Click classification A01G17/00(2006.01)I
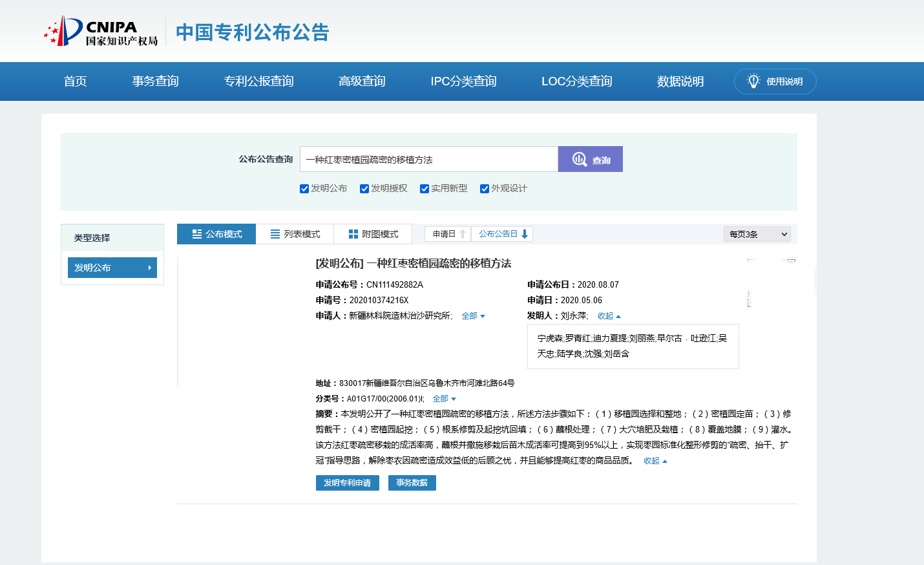Viewport: 924px width, 565px height. pyautogui.click(x=384, y=399)
